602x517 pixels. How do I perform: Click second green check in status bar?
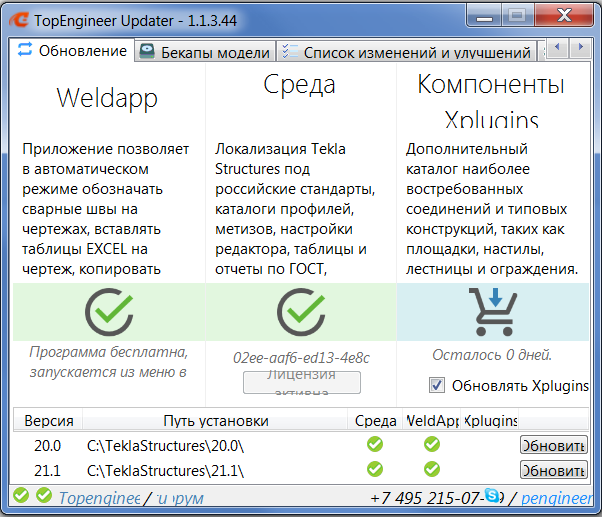click(44, 495)
